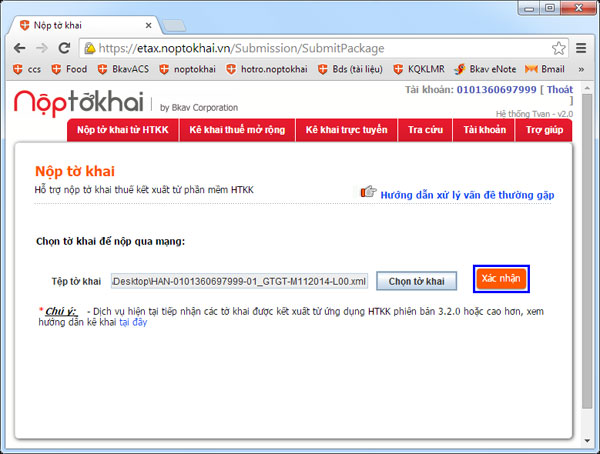Open the Nộp tờ khai từ HTKK menu
The height and width of the screenshot is (454, 600).
click(x=123, y=130)
